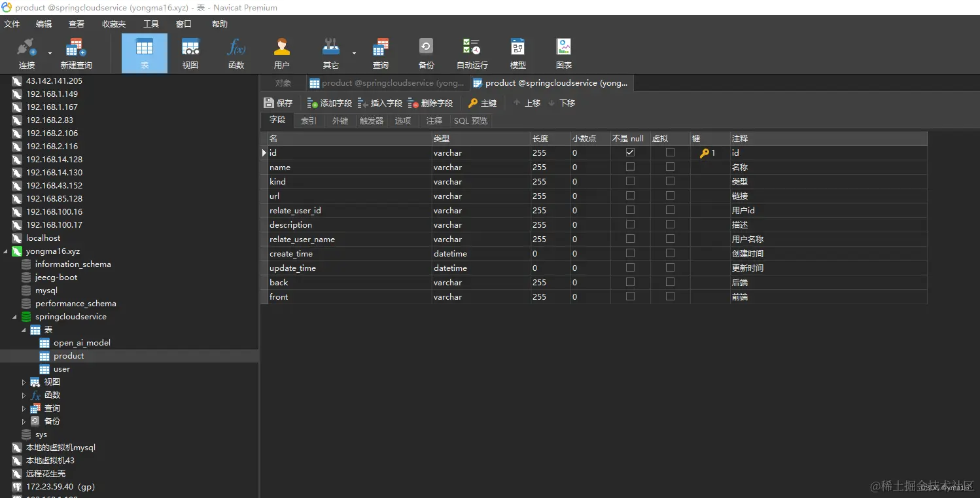Viewport: 980px width, 498px height.
Task: Click the 注释 column header
Action: coord(828,139)
